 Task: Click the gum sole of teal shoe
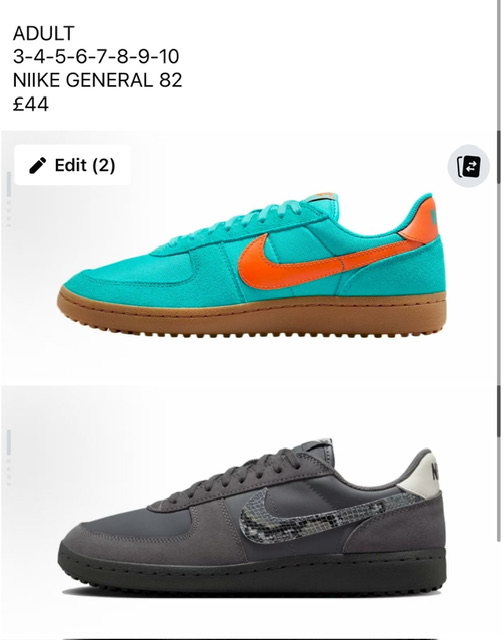tap(252, 316)
